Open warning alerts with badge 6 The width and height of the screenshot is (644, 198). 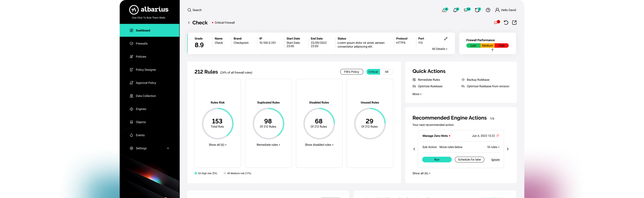point(445,10)
